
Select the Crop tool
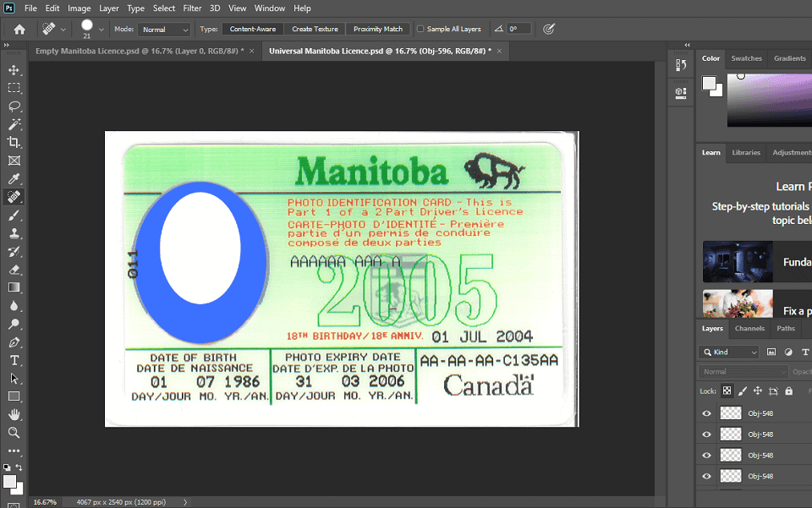click(x=14, y=142)
